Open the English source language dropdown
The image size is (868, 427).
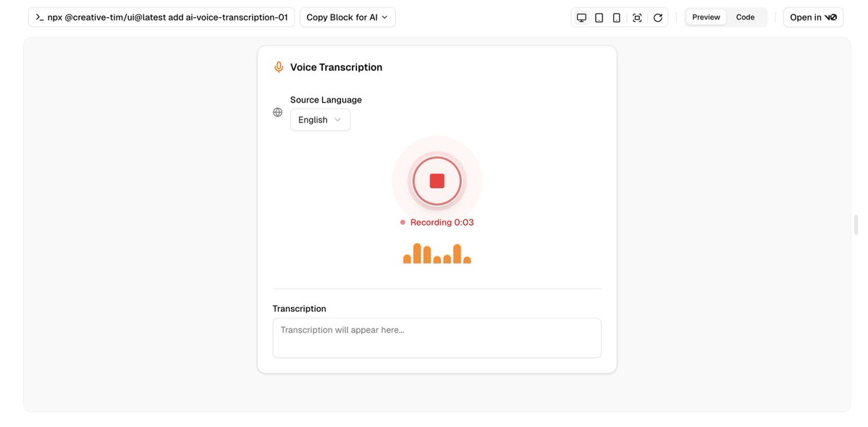pos(320,120)
